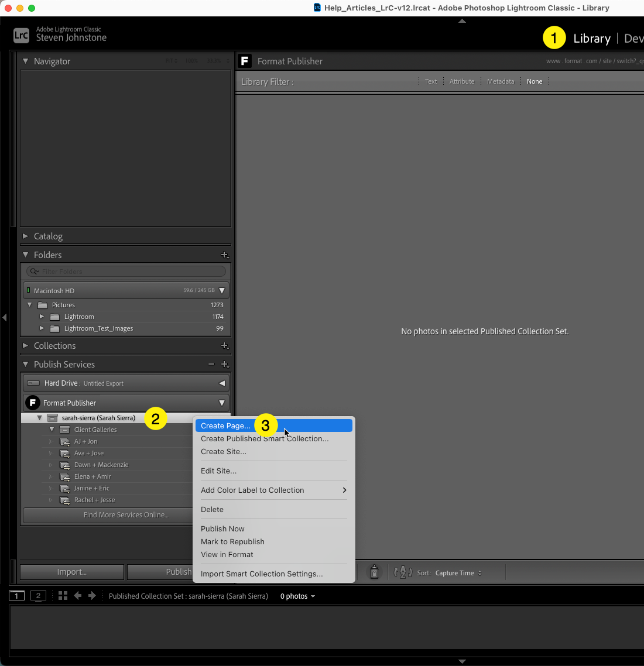Click the spray can Painter tool
Viewport: 644px width, 666px height.
[375, 572]
